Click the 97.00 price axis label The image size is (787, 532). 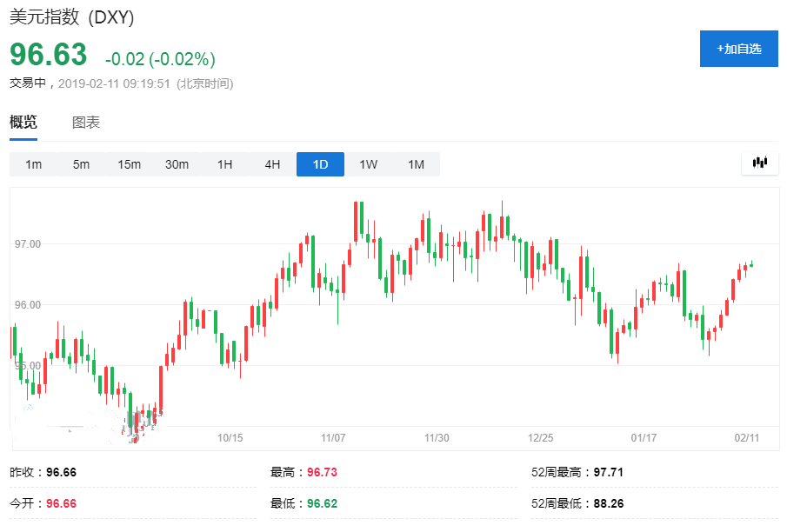(x=28, y=244)
